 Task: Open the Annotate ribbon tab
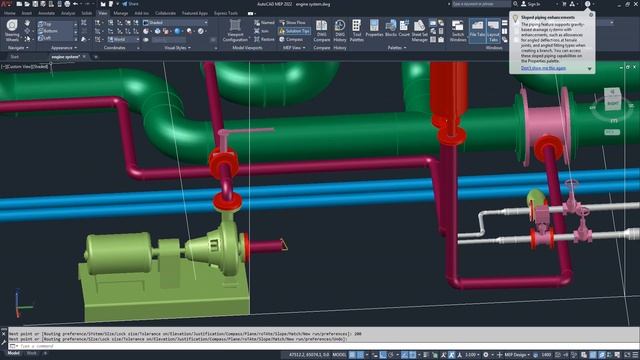pos(46,13)
